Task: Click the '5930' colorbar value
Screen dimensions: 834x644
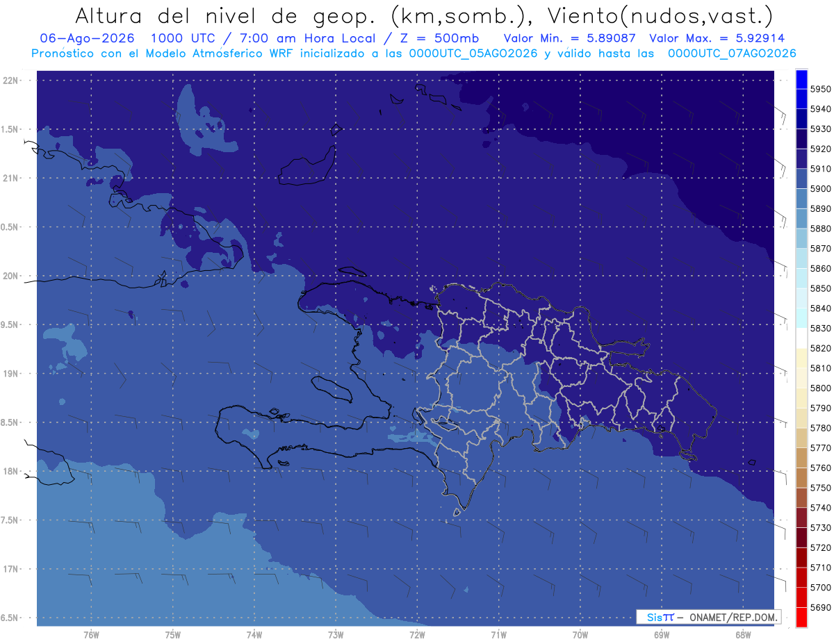Action: 820,129
